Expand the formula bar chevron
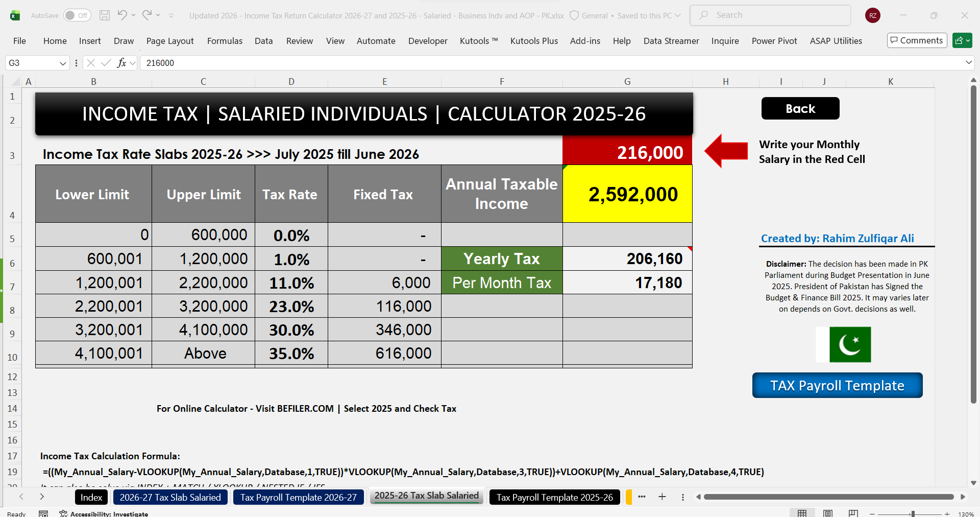The height and width of the screenshot is (517, 980). click(x=969, y=62)
